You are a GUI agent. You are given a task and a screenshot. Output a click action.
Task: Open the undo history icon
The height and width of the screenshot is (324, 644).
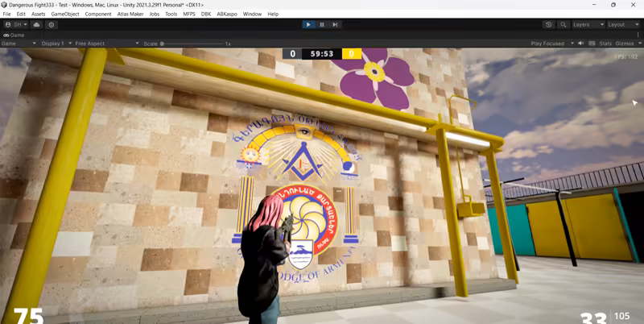[549, 25]
